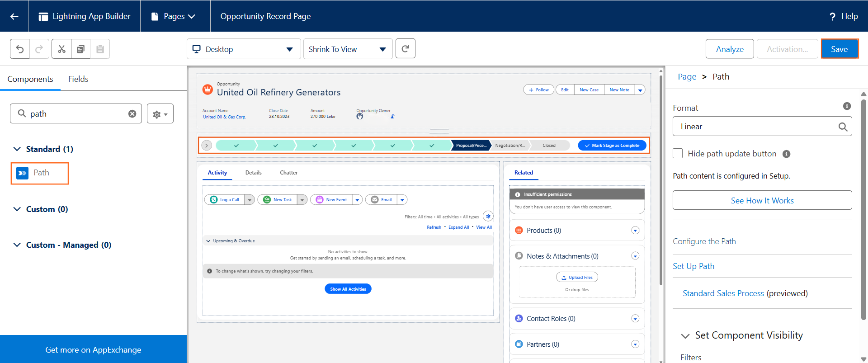Select the Activity tab
The image size is (868, 363).
pos(217,173)
